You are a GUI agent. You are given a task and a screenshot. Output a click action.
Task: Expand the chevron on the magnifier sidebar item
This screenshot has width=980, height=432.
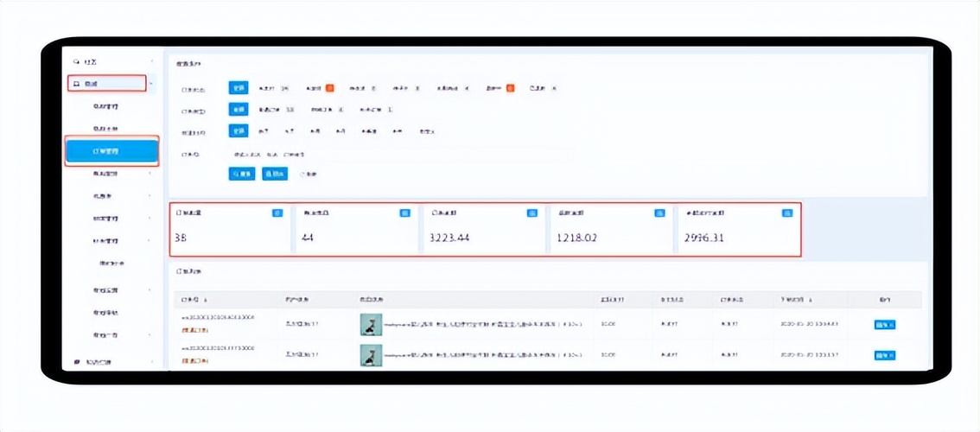pyautogui.click(x=152, y=62)
